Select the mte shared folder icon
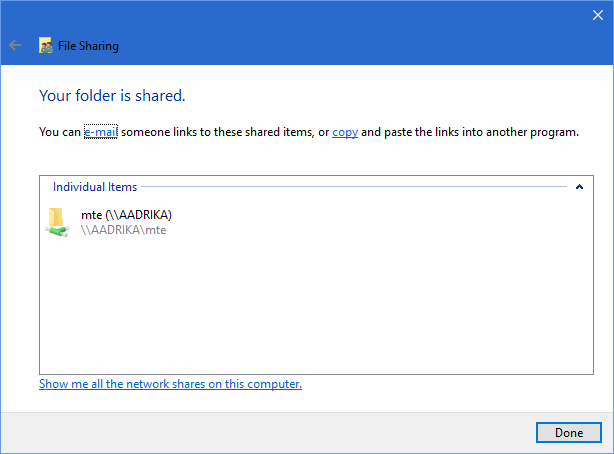The width and height of the screenshot is (614, 454). [57, 221]
